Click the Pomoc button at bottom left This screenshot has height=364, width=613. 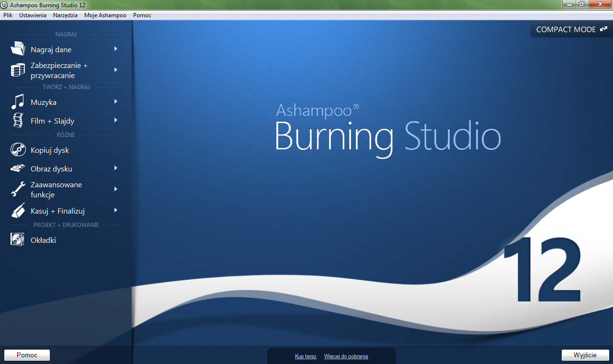pos(27,355)
